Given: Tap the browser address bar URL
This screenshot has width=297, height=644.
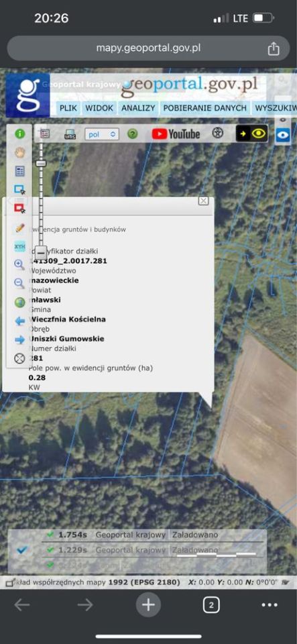Looking at the screenshot, I should (x=149, y=48).
